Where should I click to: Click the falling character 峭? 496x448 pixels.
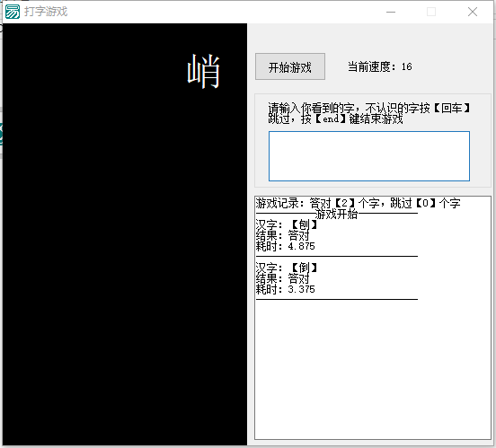click(x=203, y=72)
